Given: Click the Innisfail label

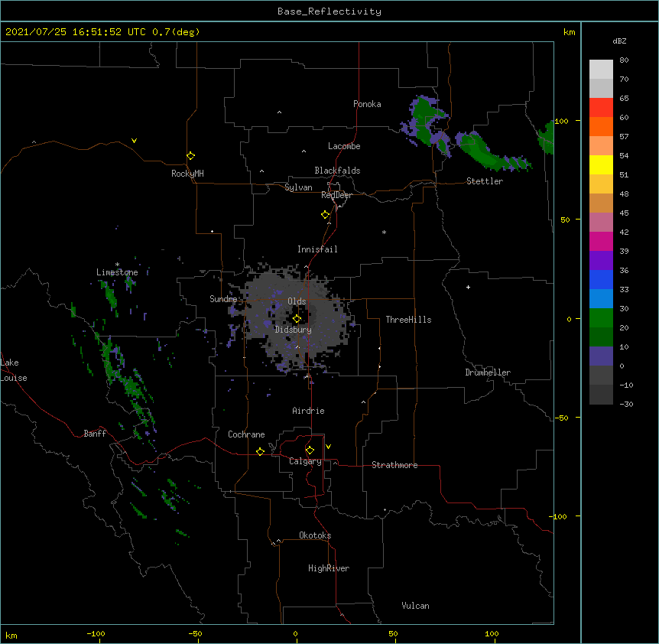Looking at the screenshot, I should pyautogui.click(x=317, y=249).
